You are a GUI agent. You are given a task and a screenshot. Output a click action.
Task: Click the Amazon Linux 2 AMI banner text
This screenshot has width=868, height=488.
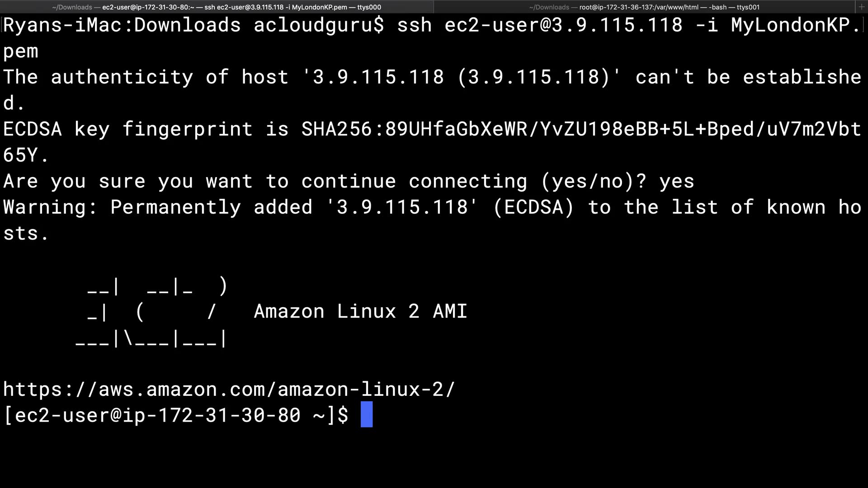[x=360, y=311]
